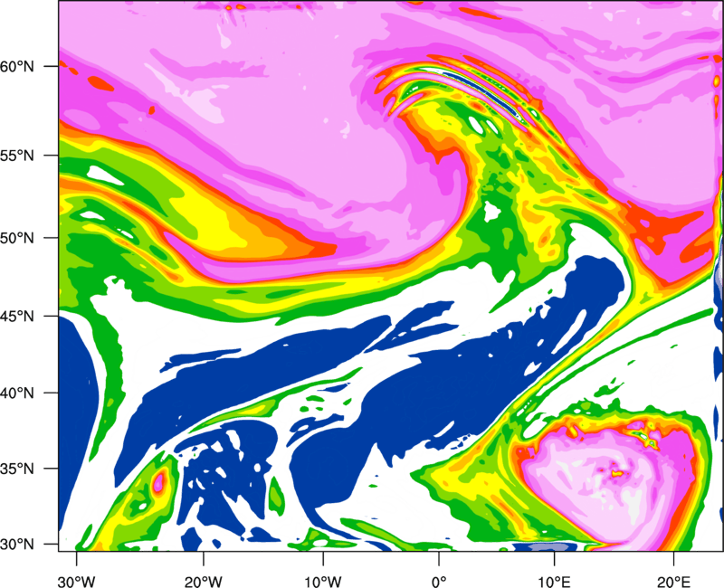Click the 60°N latitude label
The height and width of the screenshot is (588, 724).
[x=17, y=66]
